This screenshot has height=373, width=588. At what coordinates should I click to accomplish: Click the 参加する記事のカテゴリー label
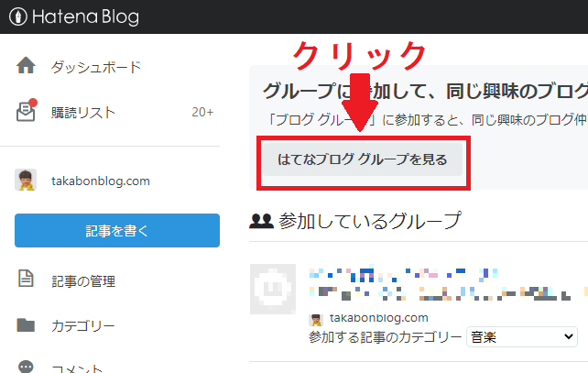(385, 337)
